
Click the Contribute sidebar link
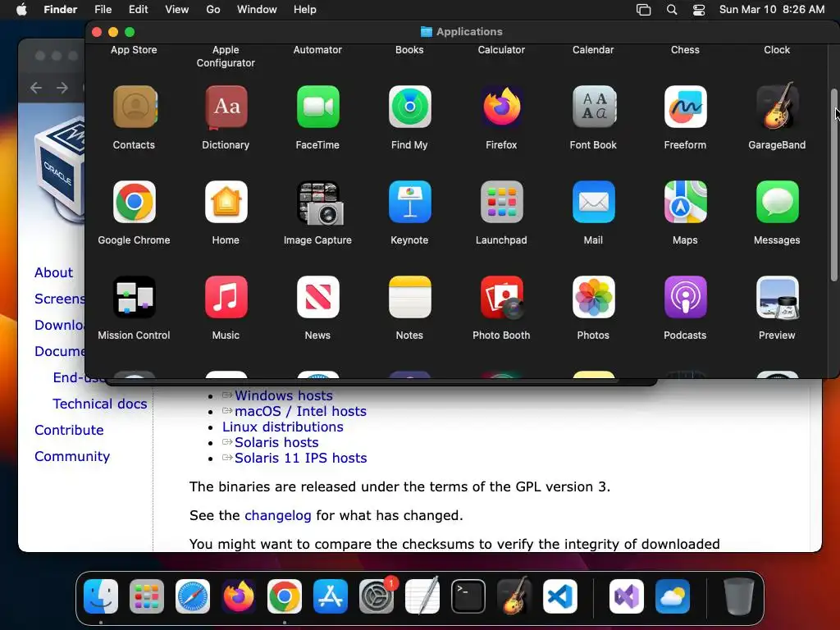point(69,430)
